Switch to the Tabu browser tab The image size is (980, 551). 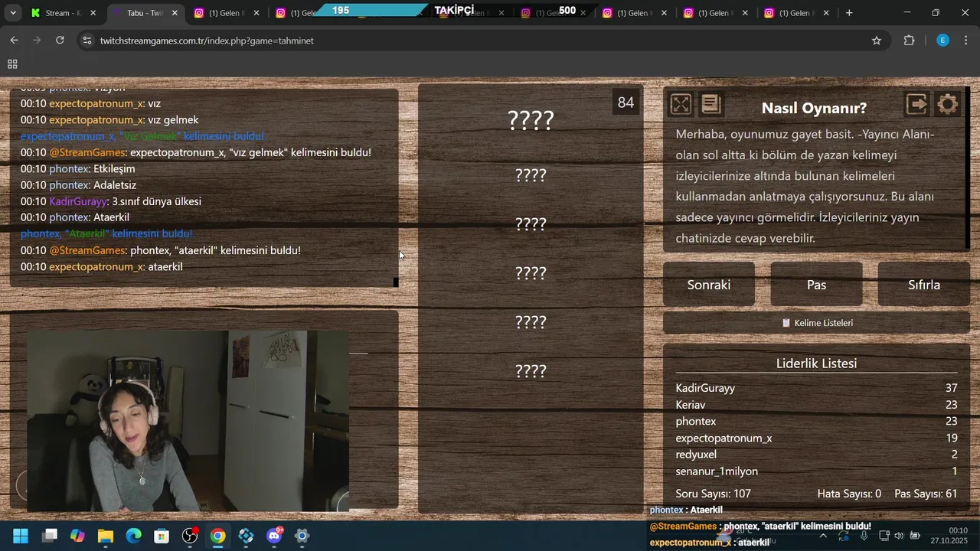pos(145,13)
